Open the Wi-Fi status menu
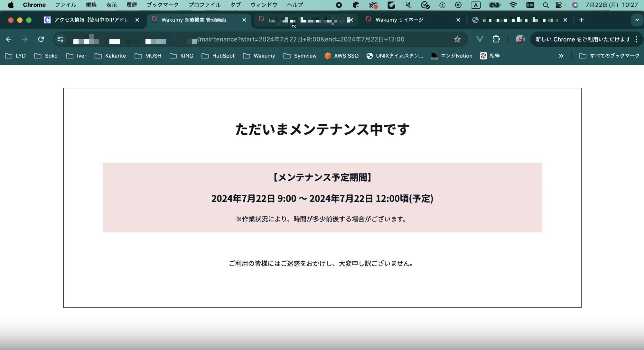 coord(513,5)
